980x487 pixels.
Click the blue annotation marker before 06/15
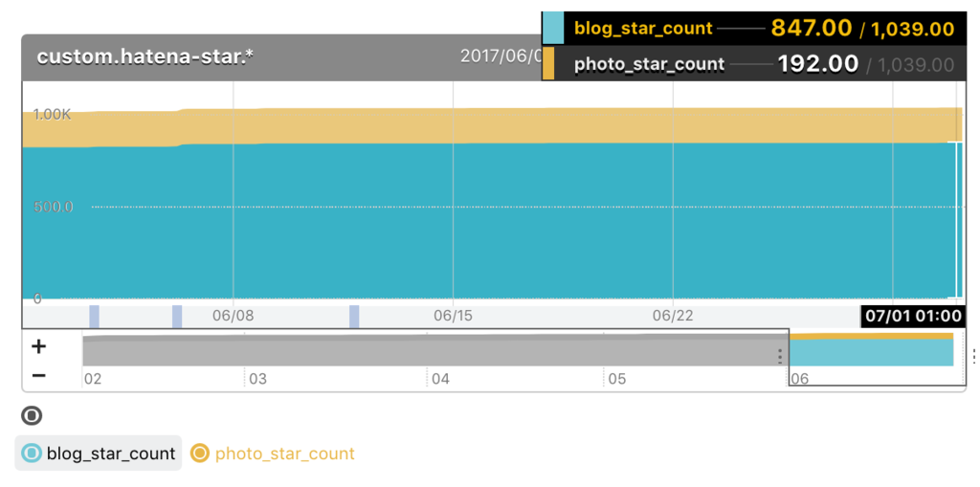coord(354,317)
